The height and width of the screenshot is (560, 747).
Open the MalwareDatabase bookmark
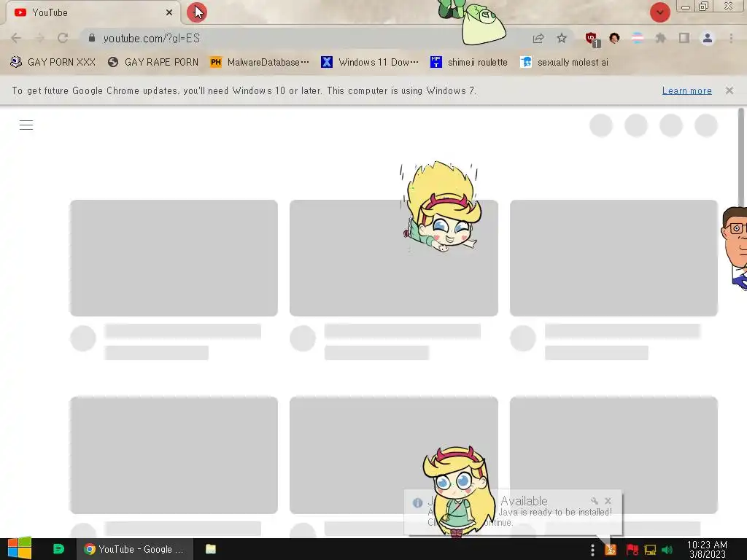260,62
